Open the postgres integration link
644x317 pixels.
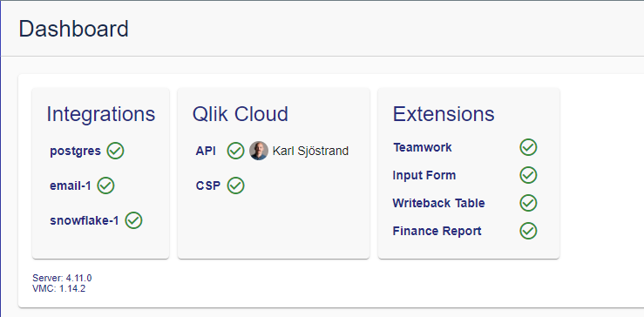pos(76,152)
